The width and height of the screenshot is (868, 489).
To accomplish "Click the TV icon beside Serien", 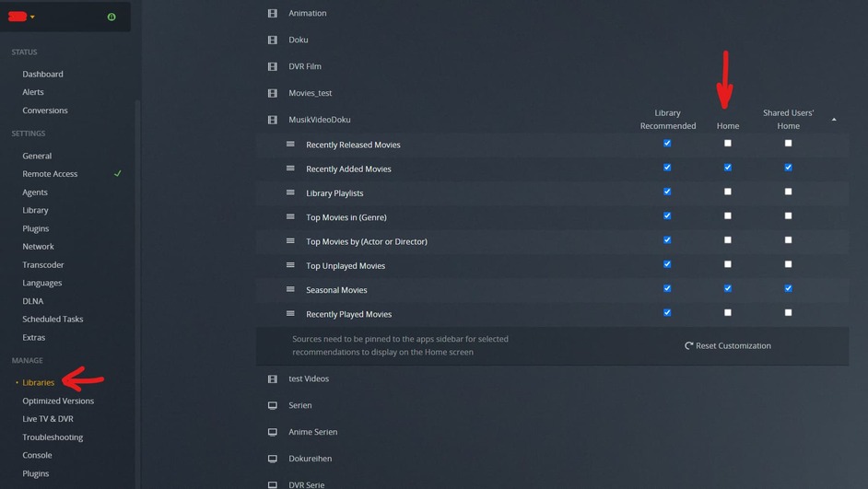I will click(273, 405).
